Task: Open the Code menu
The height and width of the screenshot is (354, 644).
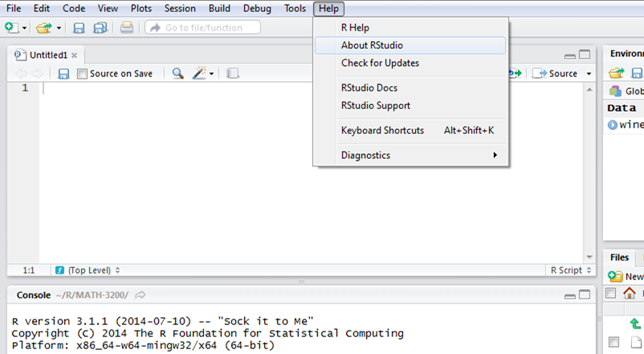Action: pyautogui.click(x=74, y=8)
